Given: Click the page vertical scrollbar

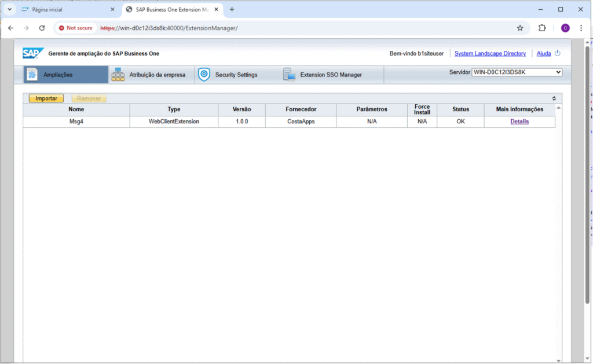Looking at the screenshot, I should [x=587, y=174].
